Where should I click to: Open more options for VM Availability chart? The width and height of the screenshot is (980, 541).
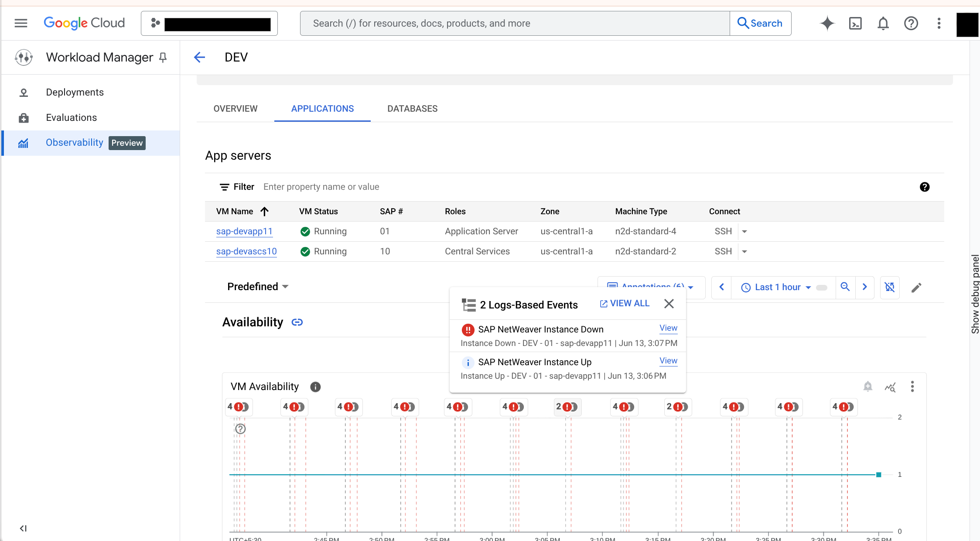coord(912,387)
